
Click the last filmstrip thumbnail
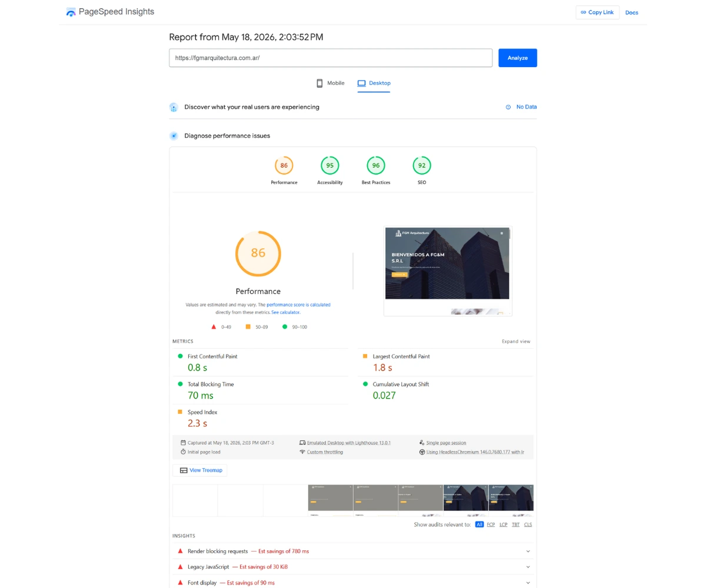coord(511,500)
